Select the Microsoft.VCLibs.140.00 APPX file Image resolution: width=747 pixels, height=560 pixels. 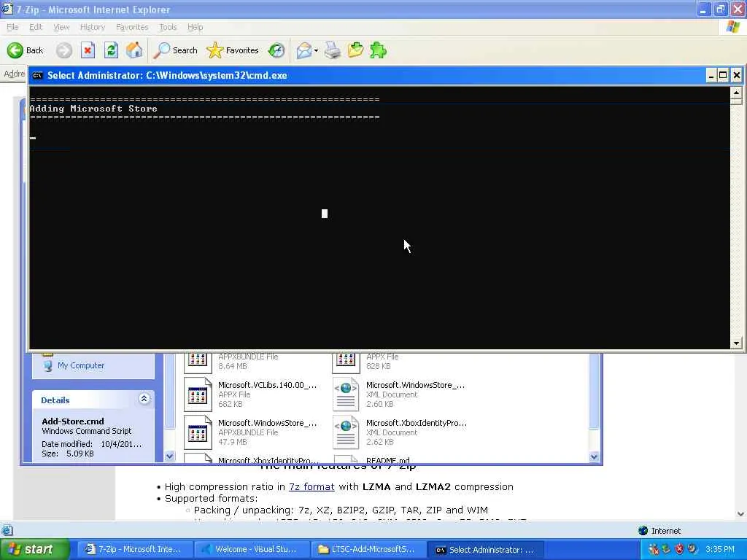click(249, 394)
